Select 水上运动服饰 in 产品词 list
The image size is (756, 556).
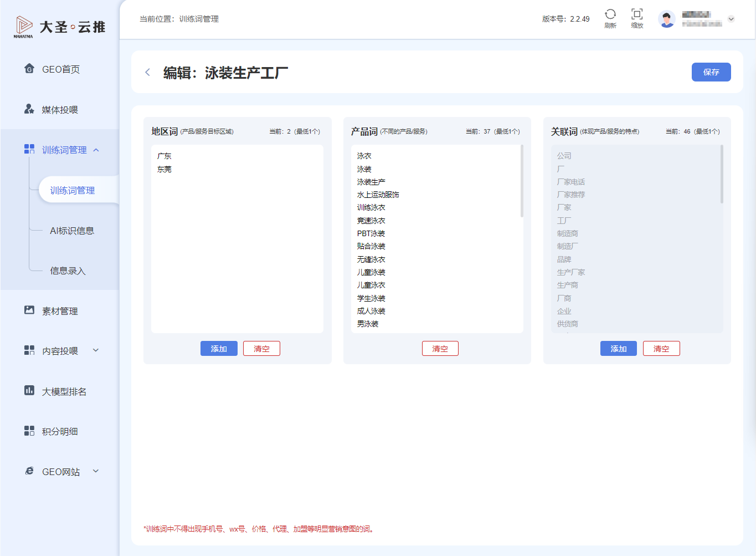pos(378,195)
